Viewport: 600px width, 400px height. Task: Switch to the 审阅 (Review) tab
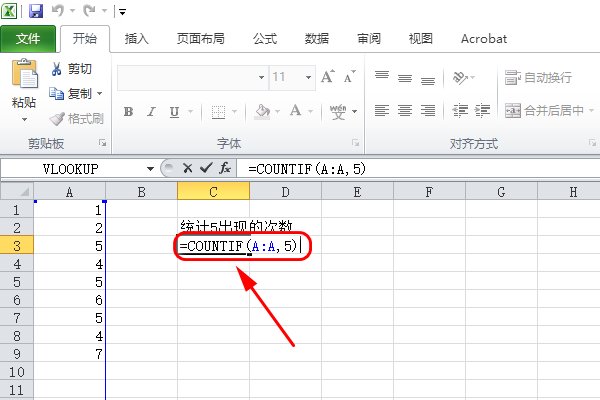point(368,39)
